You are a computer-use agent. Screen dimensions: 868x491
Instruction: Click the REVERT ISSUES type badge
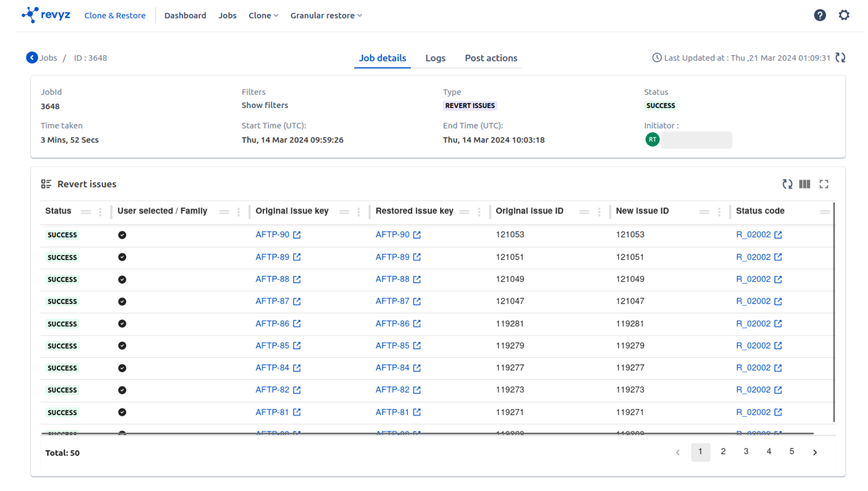[x=470, y=106]
